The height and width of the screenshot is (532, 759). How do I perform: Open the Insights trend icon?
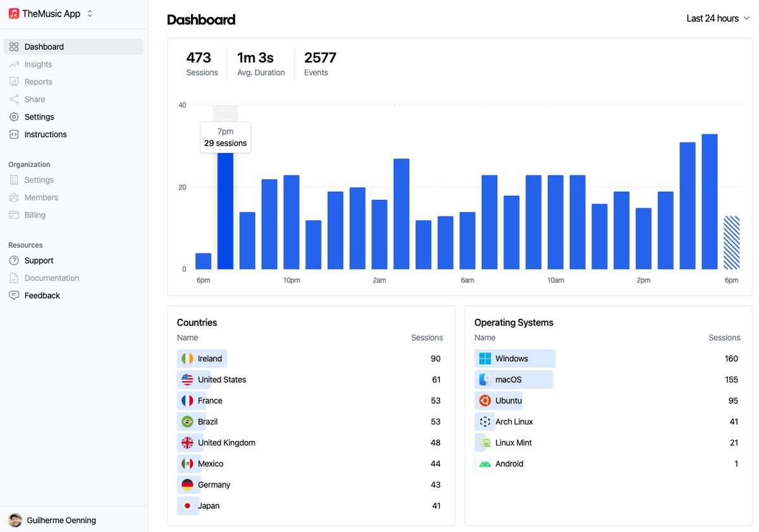[x=13, y=64]
